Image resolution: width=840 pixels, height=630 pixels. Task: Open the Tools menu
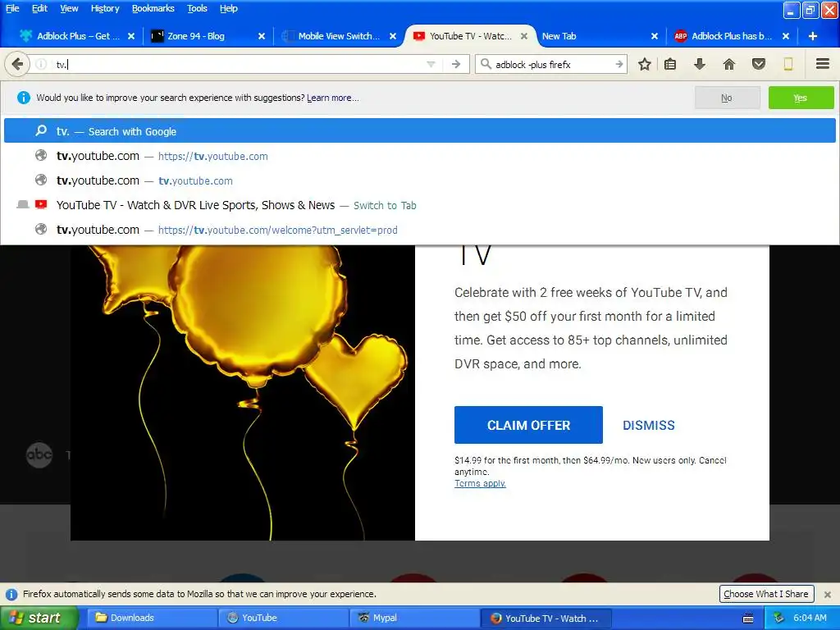tap(197, 8)
